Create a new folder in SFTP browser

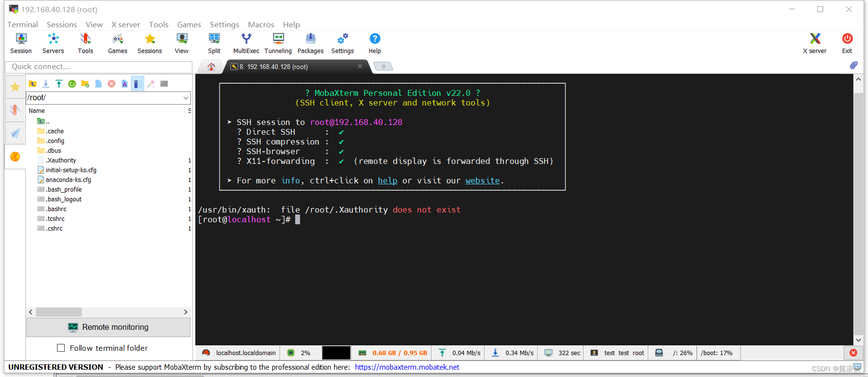(x=85, y=84)
